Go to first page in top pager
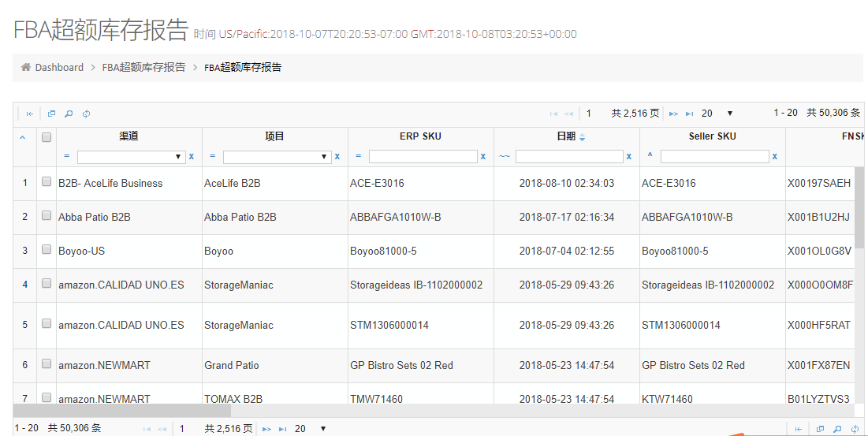Image resolution: width=868 pixels, height=436 pixels. [x=553, y=114]
